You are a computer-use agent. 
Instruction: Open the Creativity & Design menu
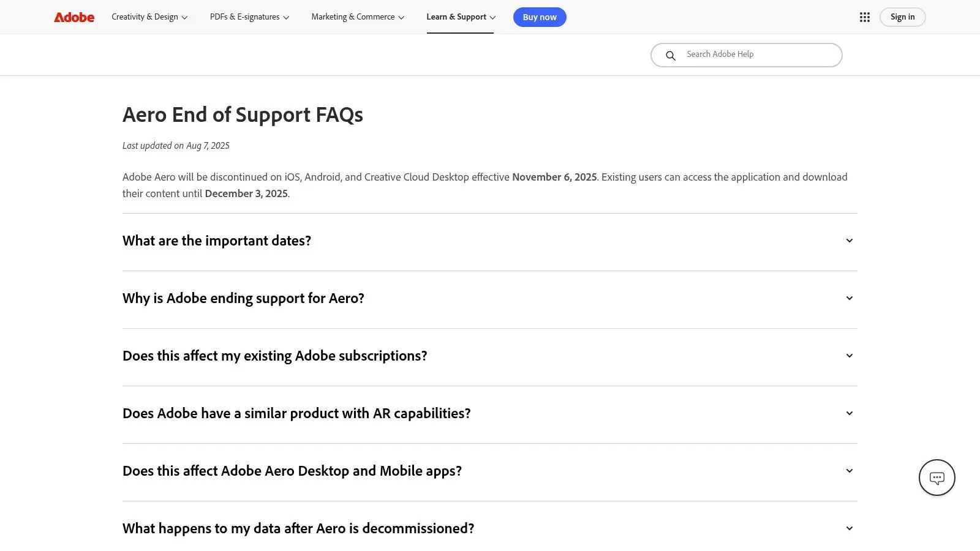point(149,17)
